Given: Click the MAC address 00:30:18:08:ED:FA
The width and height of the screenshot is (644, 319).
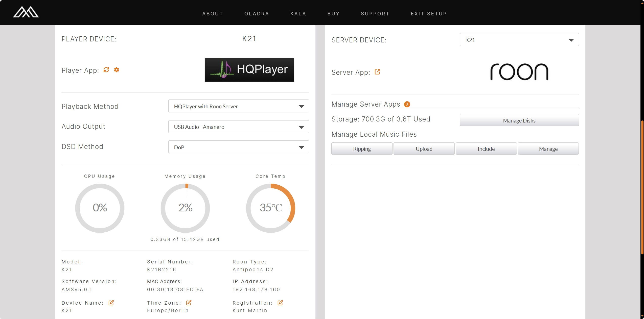Looking at the screenshot, I should pyautogui.click(x=175, y=289).
